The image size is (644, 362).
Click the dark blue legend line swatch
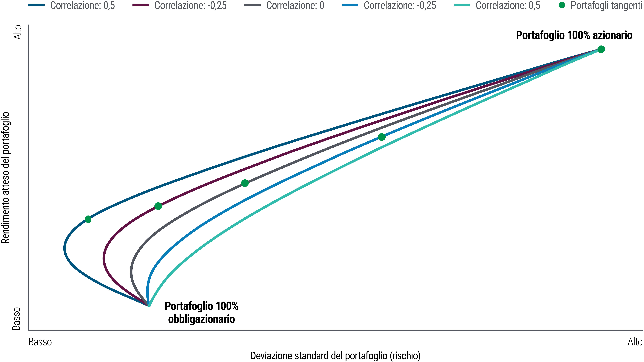[x=36, y=5]
